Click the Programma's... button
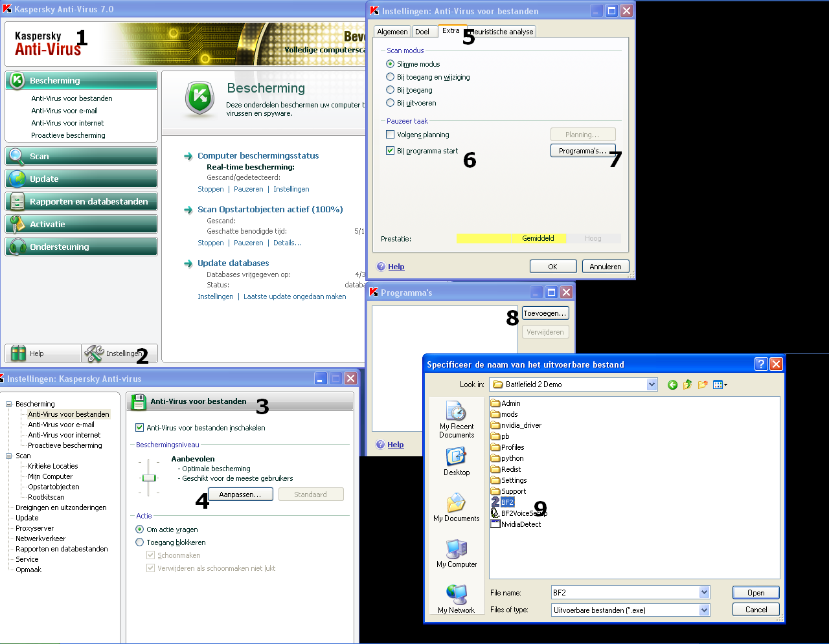The image size is (829, 644). 582,151
